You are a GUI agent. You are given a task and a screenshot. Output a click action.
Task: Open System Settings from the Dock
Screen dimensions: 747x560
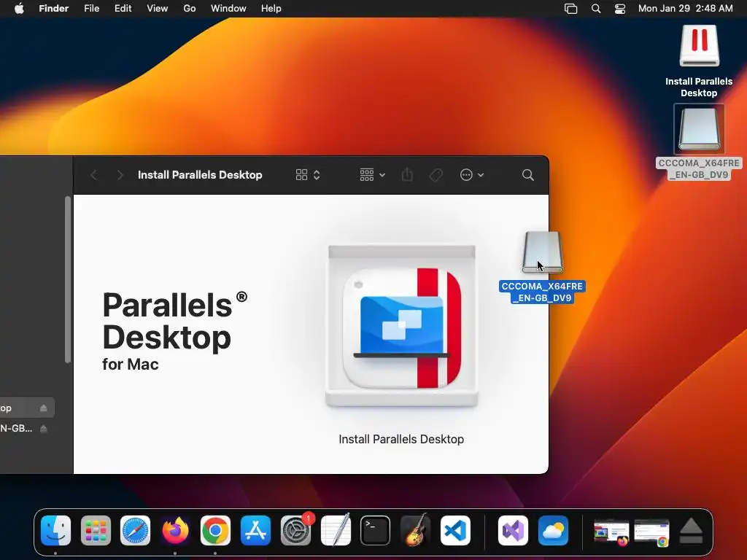tap(296, 531)
